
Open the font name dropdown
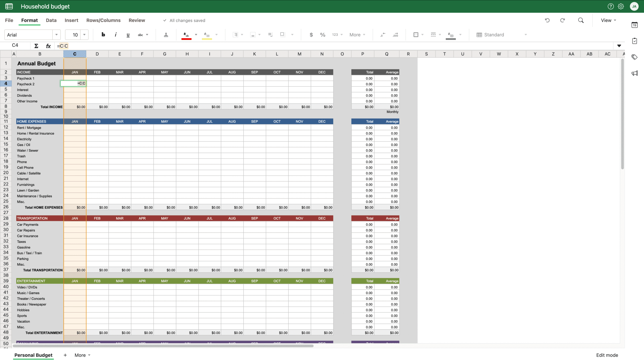[56, 35]
